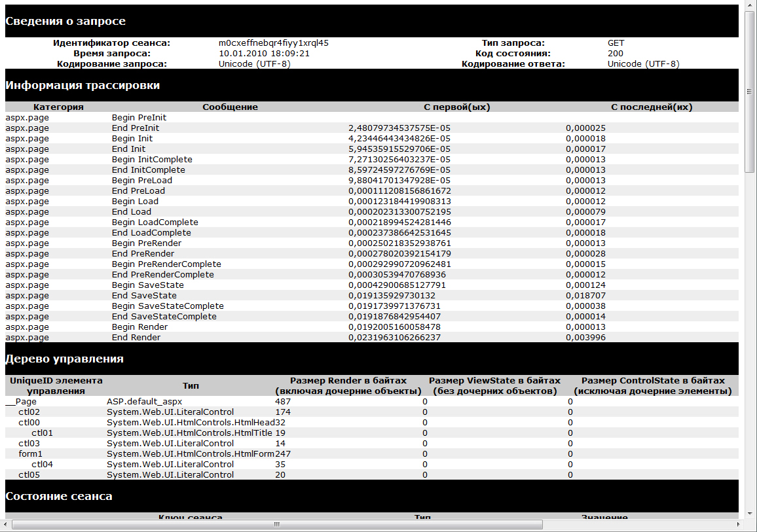This screenshot has width=757, height=532.
Task: Click the last-column value 0,000124
Action: point(585,285)
